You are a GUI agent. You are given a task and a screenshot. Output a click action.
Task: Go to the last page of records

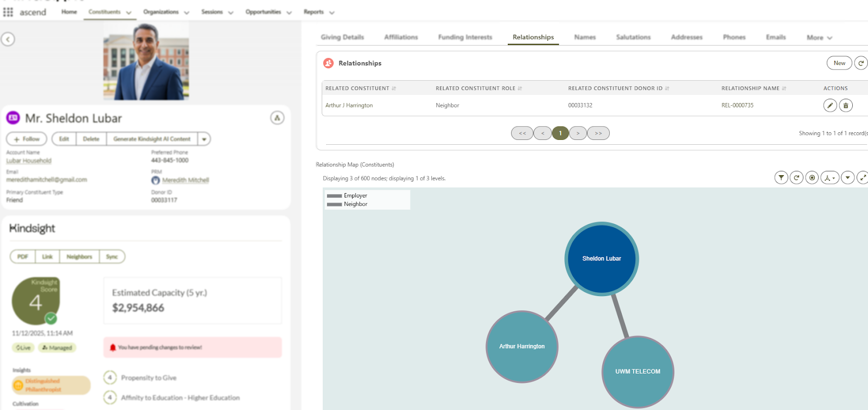(598, 133)
